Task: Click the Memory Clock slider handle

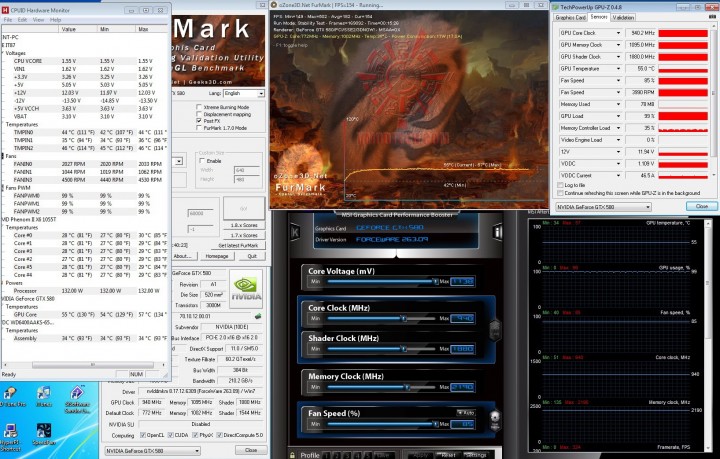Action: pyautogui.click(x=407, y=387)
